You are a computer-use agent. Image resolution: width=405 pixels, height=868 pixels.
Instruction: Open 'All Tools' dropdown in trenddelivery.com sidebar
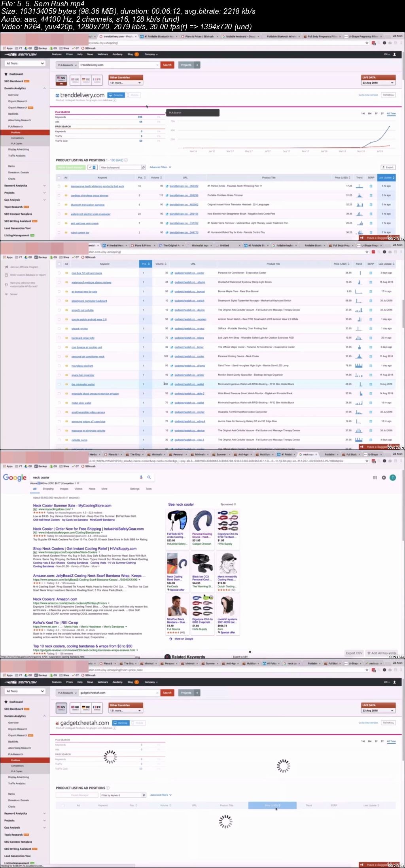click(x=25, y=63)
